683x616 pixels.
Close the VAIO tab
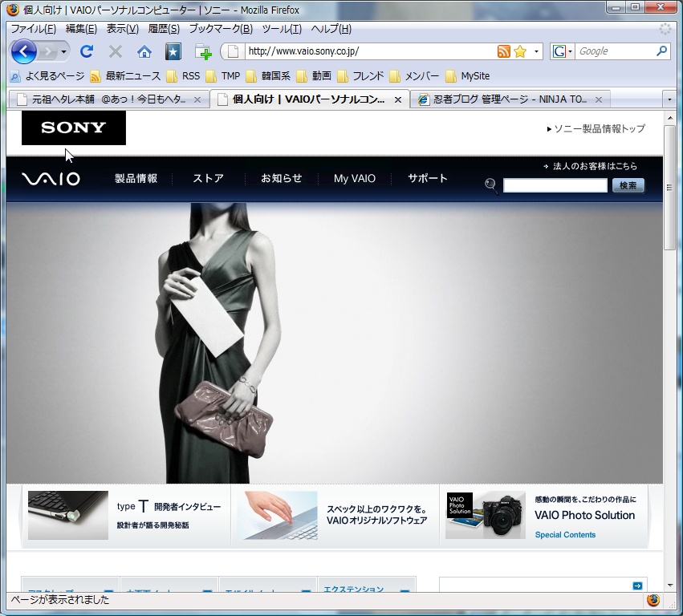click(x=398, y=99)
